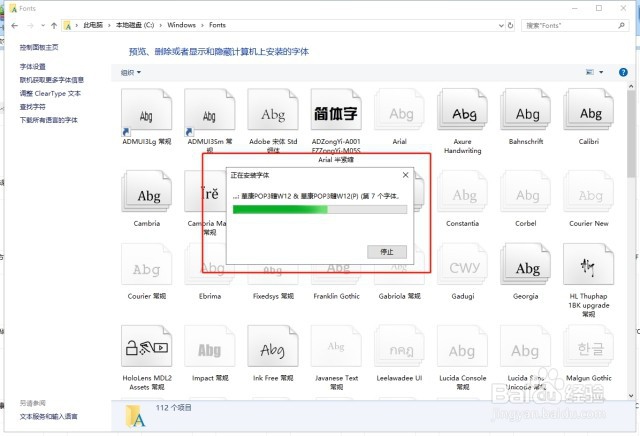
Task: Go up one folder level
Action: click(x=54, y=25)
